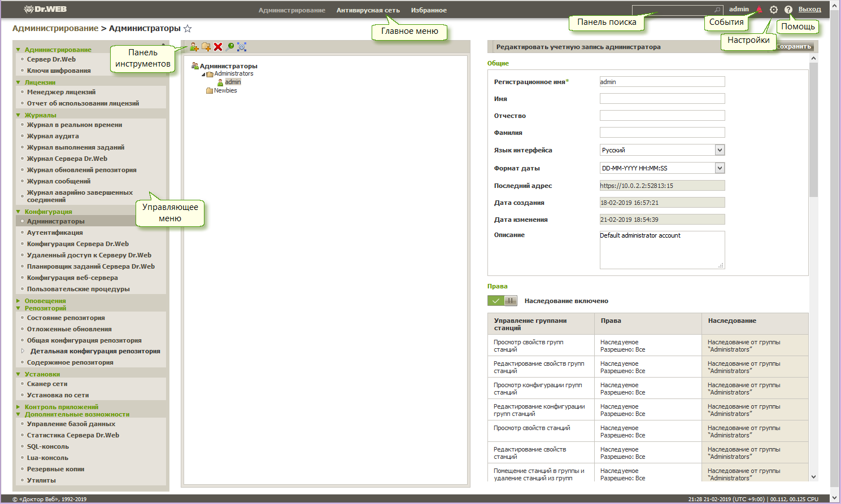Open Менеджер лицензий in sidebar
Viewport: 841px width, 504px height.
tap(62, 92)
